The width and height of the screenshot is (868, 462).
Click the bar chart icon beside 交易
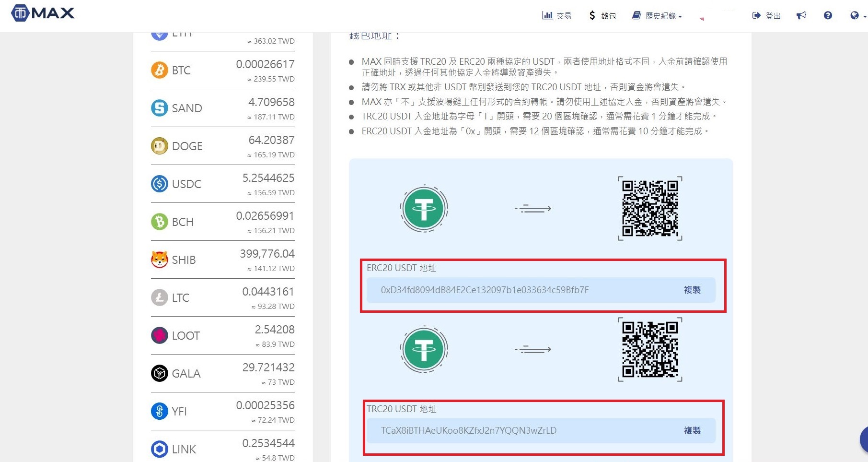coord(547,15)
